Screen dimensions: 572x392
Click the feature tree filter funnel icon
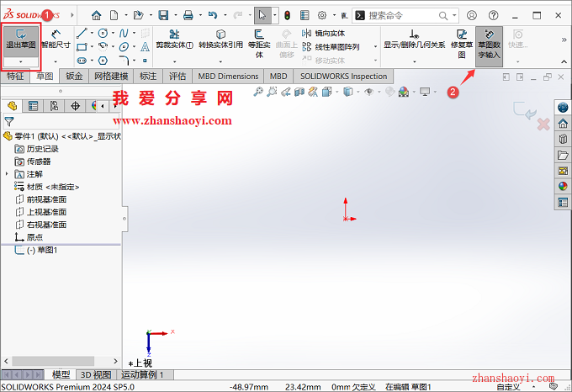9,121
